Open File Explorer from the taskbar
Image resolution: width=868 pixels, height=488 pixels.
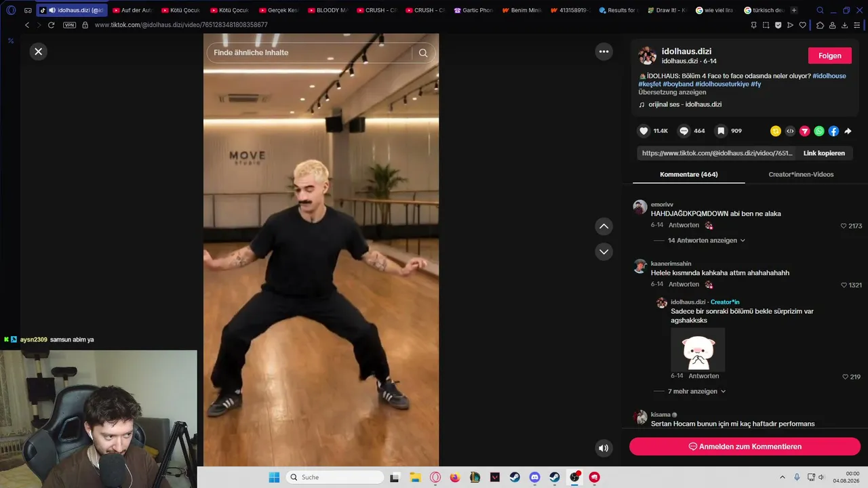pyautogui.click(x=415, y=477)
